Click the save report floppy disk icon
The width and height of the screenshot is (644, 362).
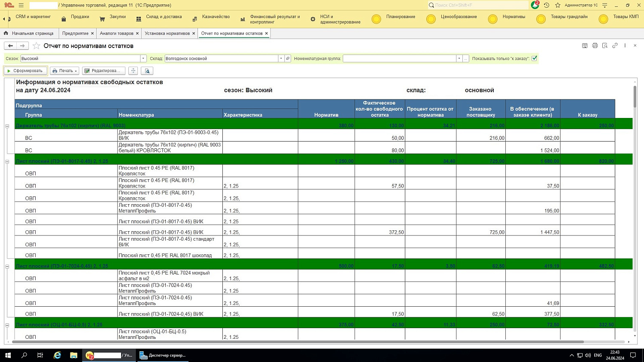(x=584, y=45)
